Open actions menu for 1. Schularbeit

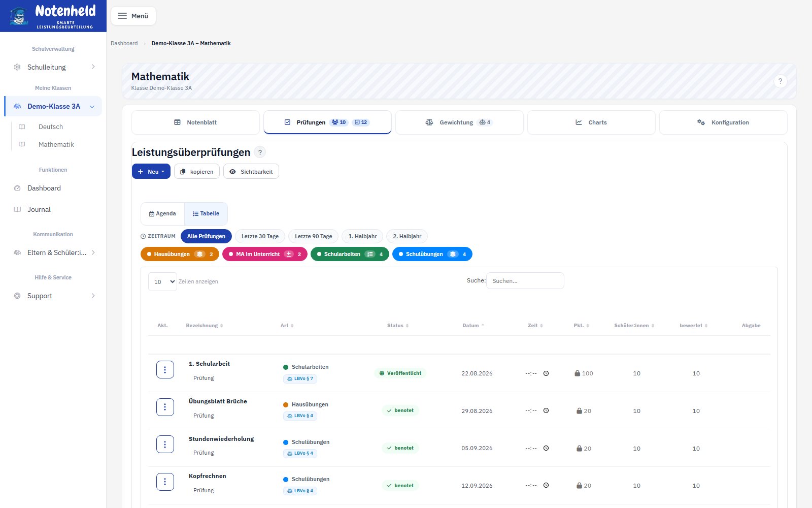point(165,369)
